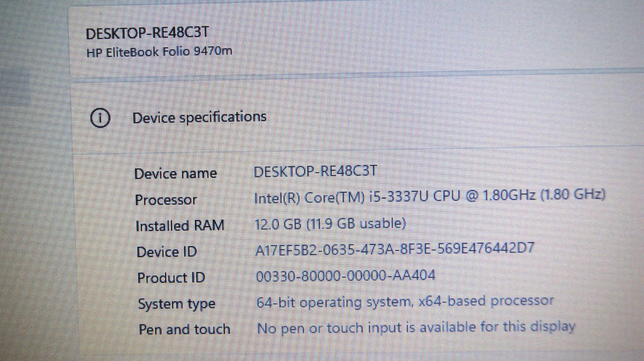644x361 pixels.
Task: Select the HP EliteBook Folio 9470m model text
Action: pyautogui.click(x=159, y=52)
